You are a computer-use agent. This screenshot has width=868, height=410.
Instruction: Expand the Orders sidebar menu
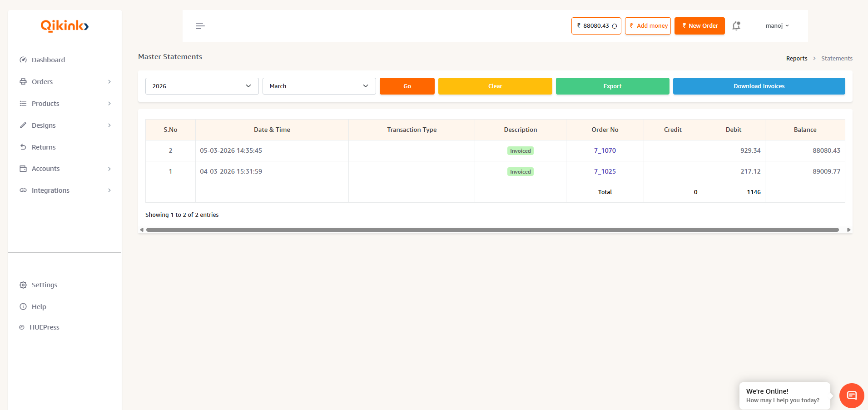[42, 82]
